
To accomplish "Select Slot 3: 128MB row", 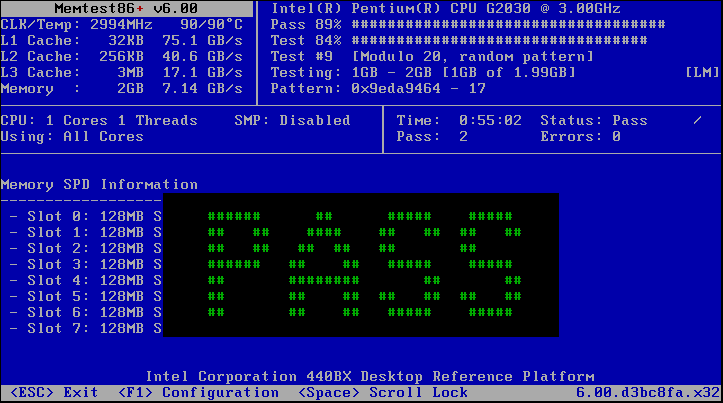I will click(x=85, y=264).
